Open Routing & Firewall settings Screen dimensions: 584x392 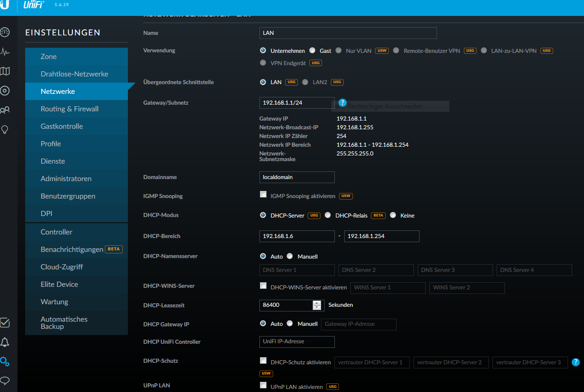[x=77, y=109]
